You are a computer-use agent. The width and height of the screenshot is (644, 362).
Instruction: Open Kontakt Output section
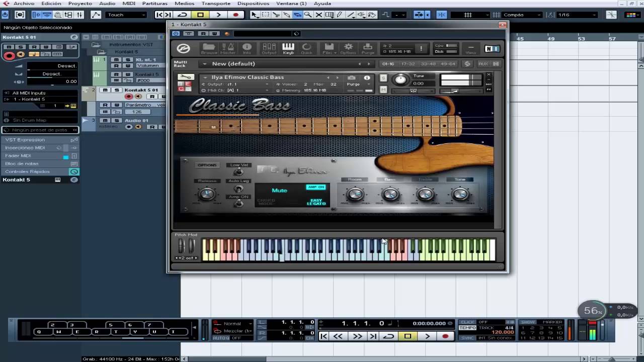269,48
